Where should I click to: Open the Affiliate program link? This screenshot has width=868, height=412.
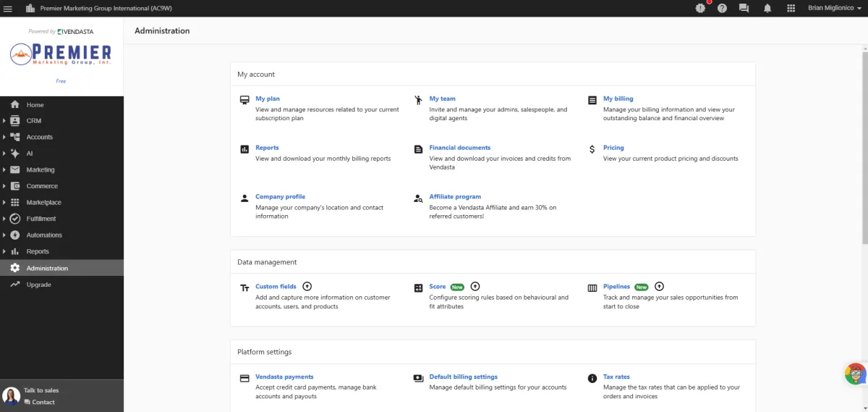coord(455,197)
